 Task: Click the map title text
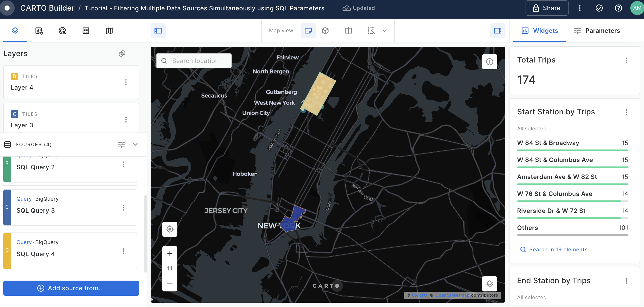click(204, 8)
